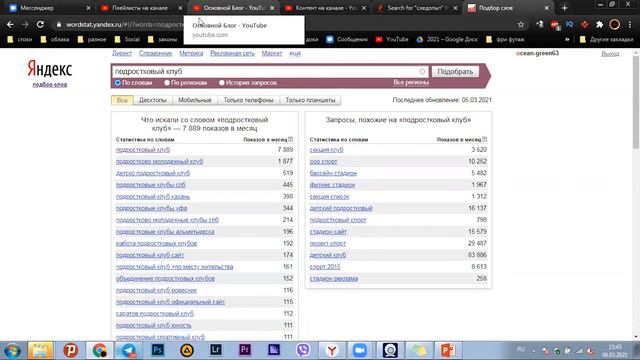Open 'детский клуб' similar query link

tap(327, 255)
